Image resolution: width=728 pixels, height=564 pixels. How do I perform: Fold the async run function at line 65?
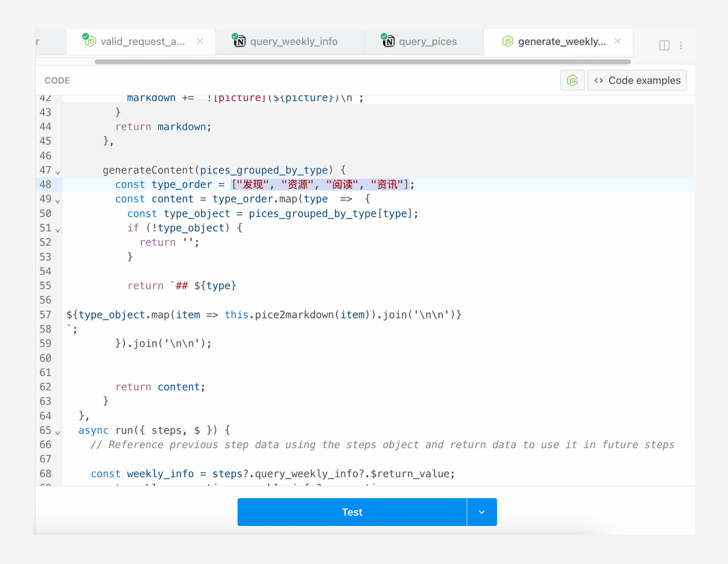point(58,433)
